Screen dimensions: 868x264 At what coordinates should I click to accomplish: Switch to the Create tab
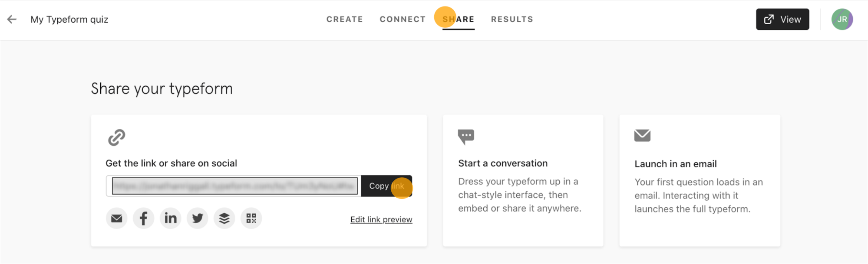[345, 19]
